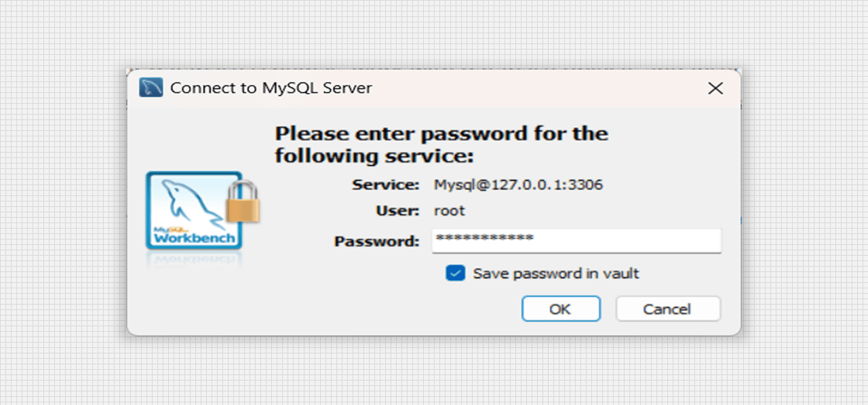Click the "Workbench" text on the logo
The width and height of the screenshot is (868, 405).
pos(195,238)
